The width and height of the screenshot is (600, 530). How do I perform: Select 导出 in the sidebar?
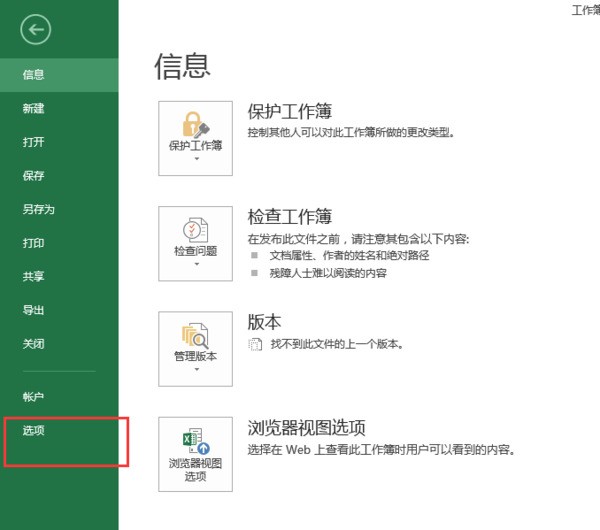(x=34, y=310)
